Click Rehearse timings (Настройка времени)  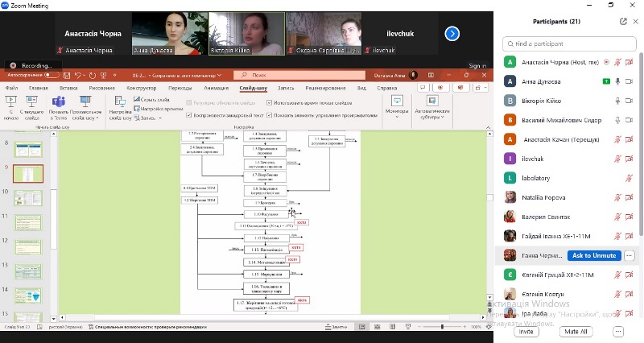click(x=158, y=109)
